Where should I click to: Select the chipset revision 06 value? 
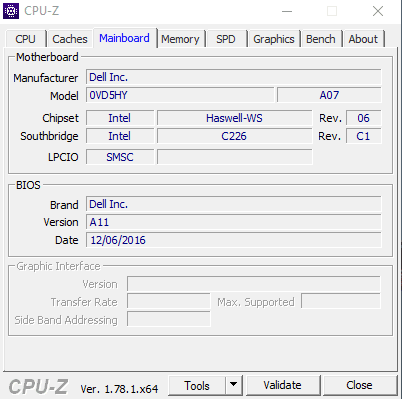(363, 118)
